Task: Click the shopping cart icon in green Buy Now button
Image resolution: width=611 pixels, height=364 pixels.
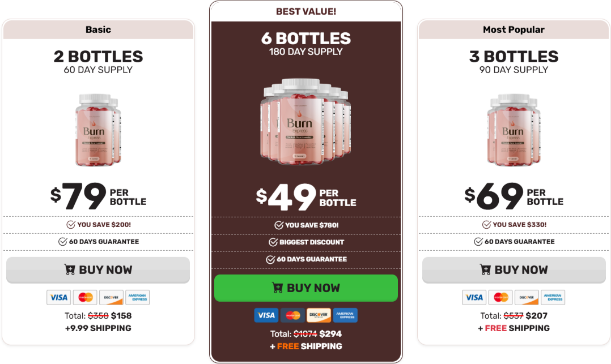Action: tap(278, 288)
